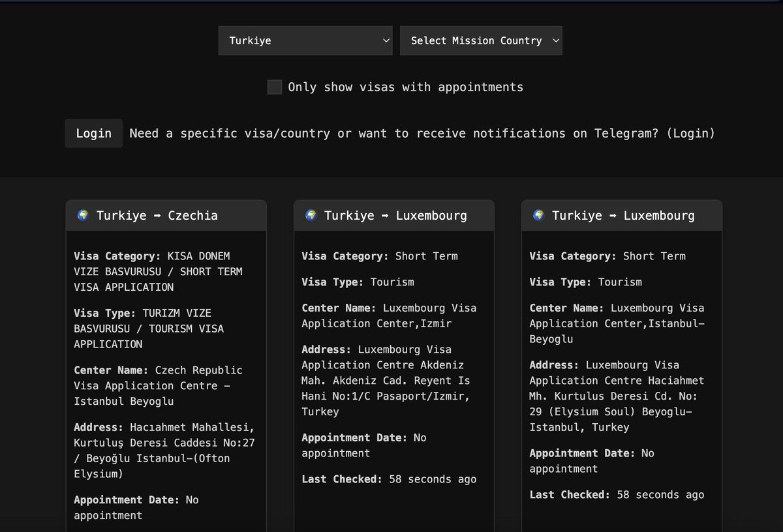
Task: Select the Luxembourg title on the Izmir card
Action: 395,215
